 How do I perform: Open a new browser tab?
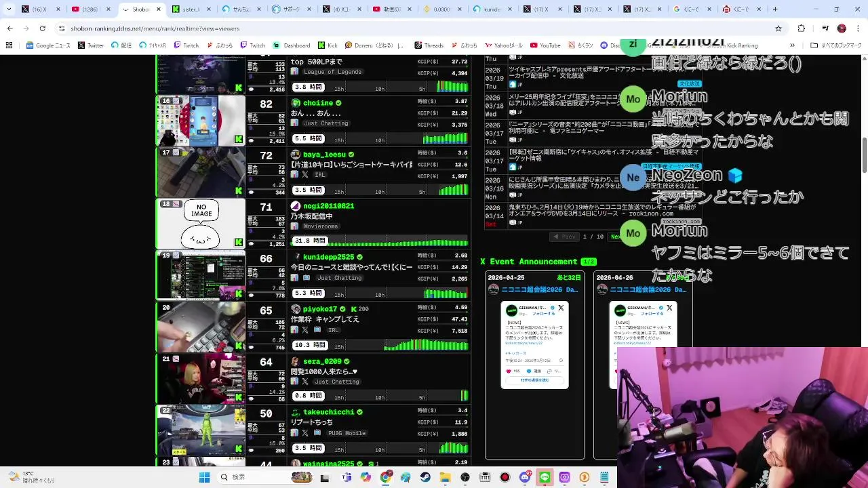tap(775, 9)
